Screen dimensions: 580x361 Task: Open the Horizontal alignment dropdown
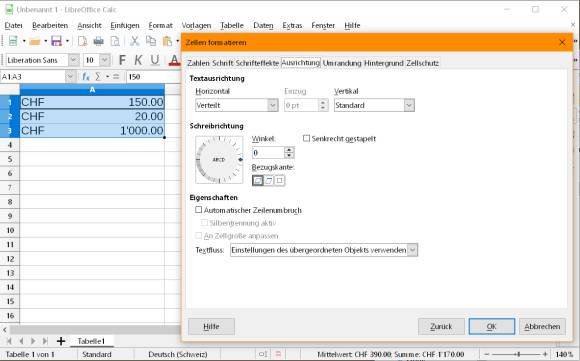236,105
